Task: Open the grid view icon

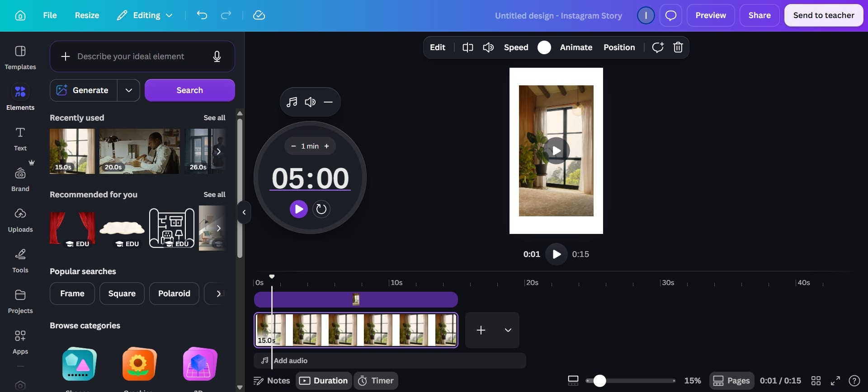Action: click(816, 381)
